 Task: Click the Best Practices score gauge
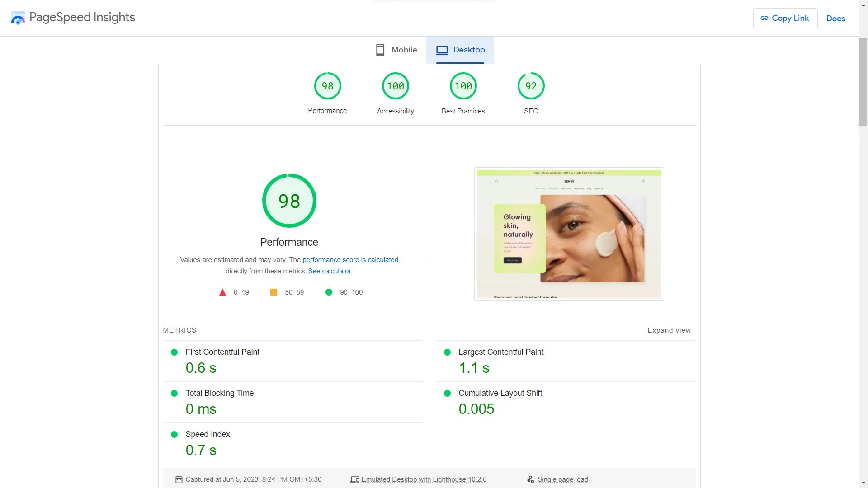[463, 86]
